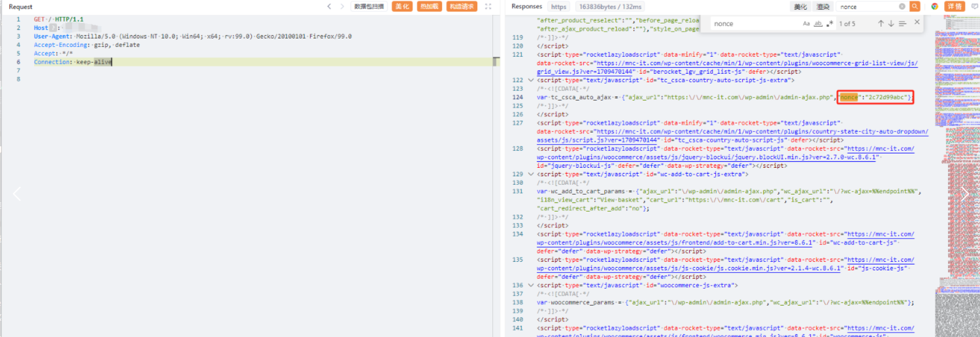Click 热加载 hot reload button
This screenshot has width=980, height=337.
click(430, 7)
